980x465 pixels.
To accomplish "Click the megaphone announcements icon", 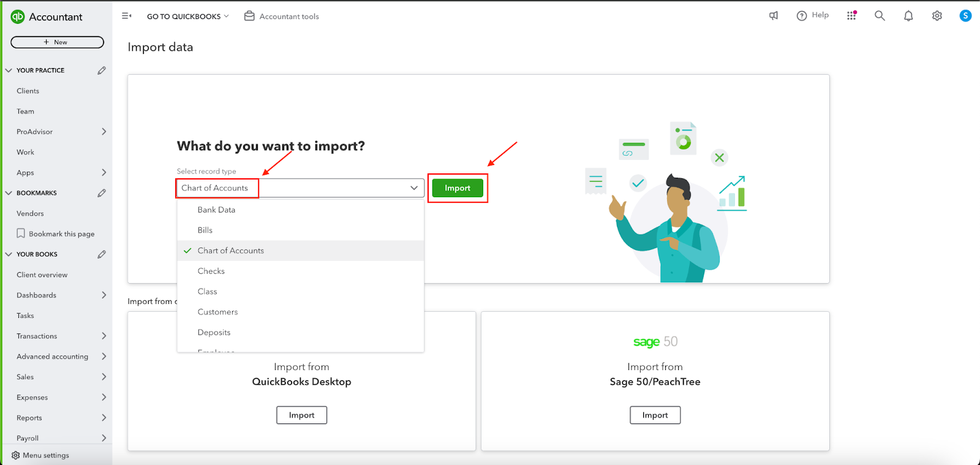I will (x=774, y=16).
